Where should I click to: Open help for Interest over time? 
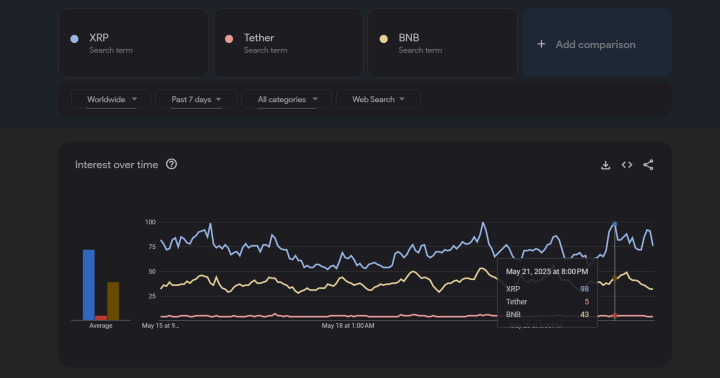(x=171, y=164)
